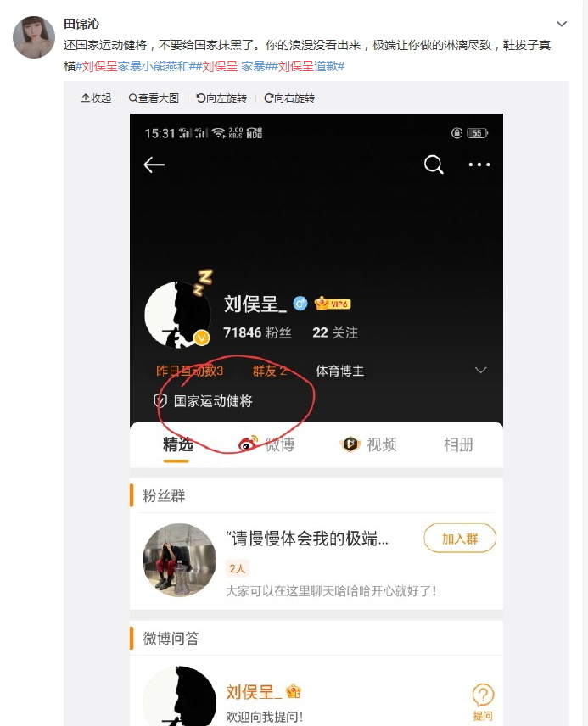Expand the profile details chevron beside 体育博主
Screen dimensions: 588x726
[x=480, y=370]
